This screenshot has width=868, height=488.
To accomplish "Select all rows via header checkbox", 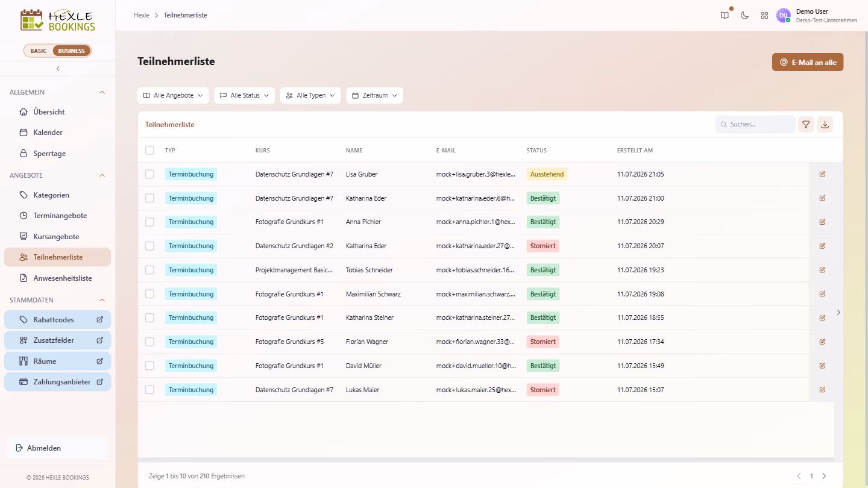I will [x=149, y=150].
